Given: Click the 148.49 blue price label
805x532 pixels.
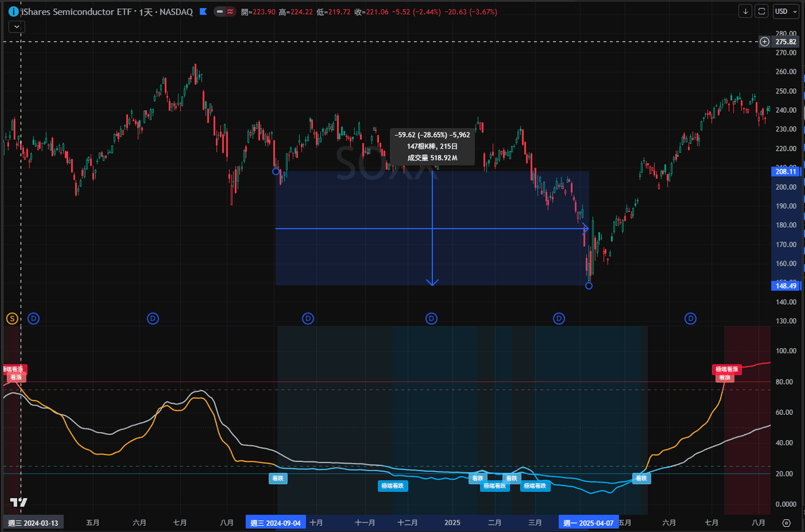Looking at the screenshot, I should pos(786,286).
